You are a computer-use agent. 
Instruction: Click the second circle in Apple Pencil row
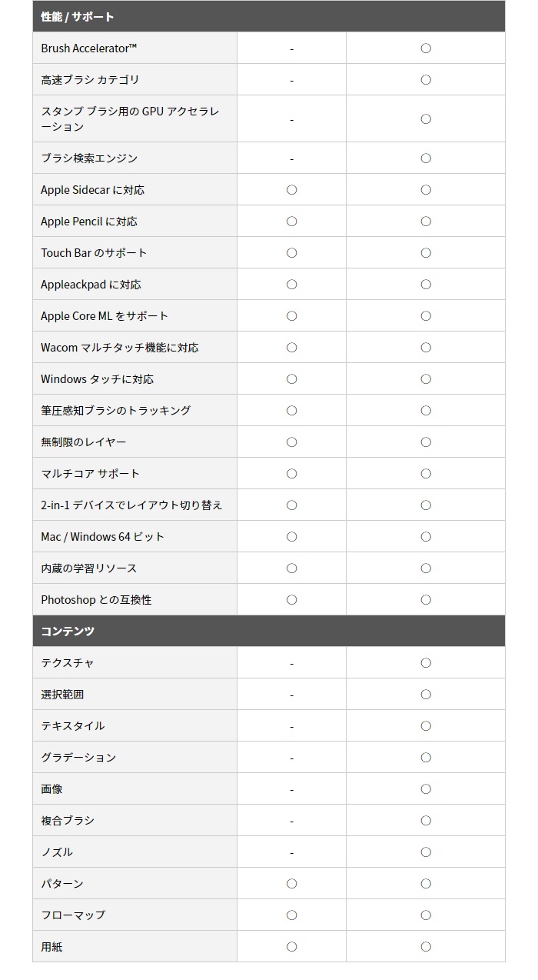(426, 222)
